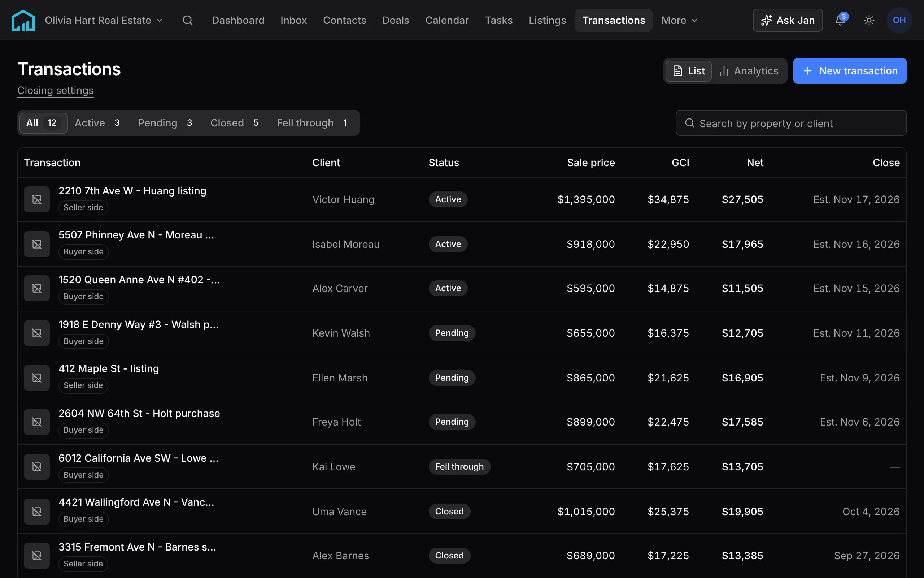Select the Transactions nav tab
924x578 pixels.
614,20
